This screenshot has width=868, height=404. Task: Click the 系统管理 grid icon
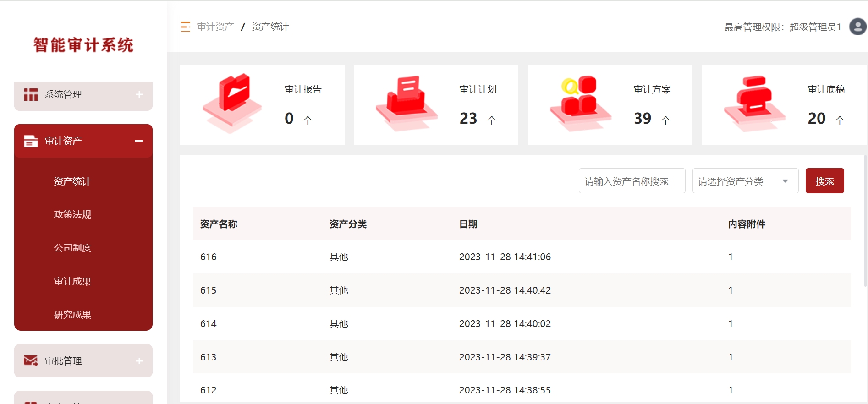click(x=31, y=94)
